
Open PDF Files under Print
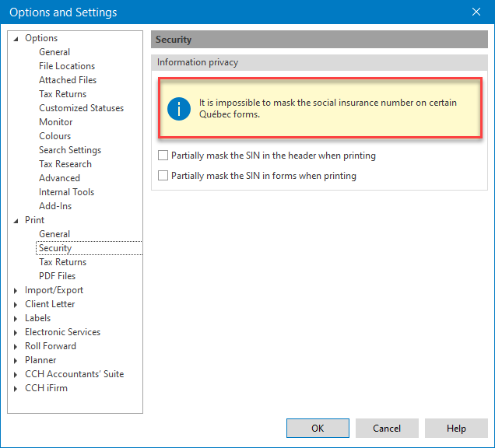(57, 276)
